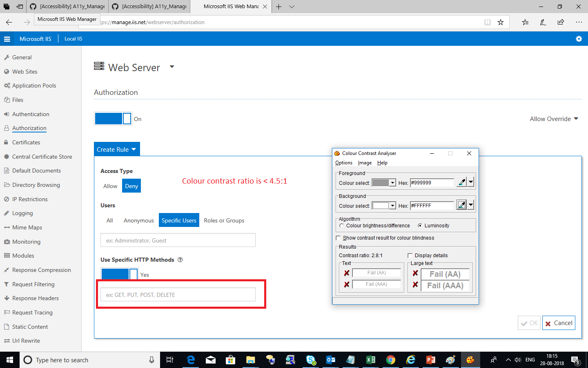The image size is (588, 368).
Task: Open the Background colour swatch selector
Action: tap(383, 206)
